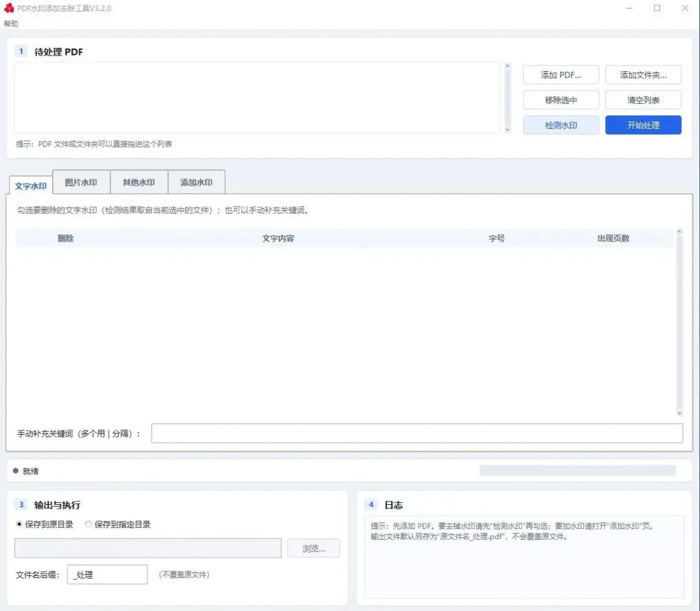Click the PDF list scrollbar down arrow
The height and width of the screenshot is (611, 700).
(507, 130)
